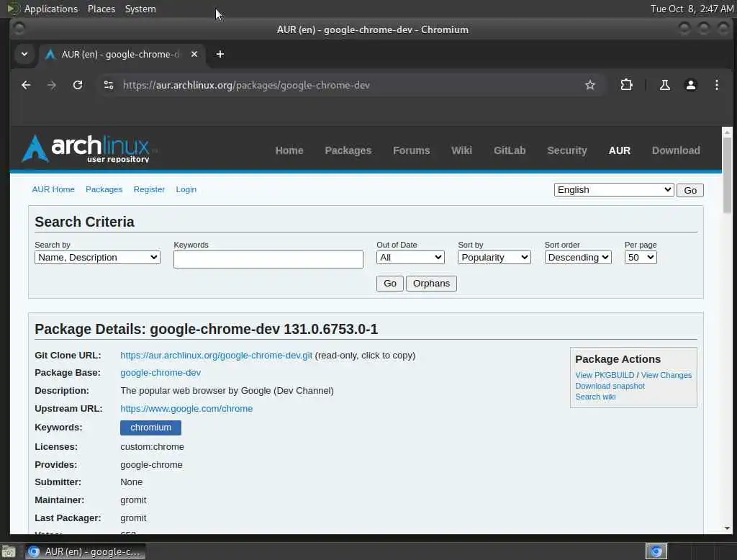
Task: Open the Wiki navigation link
Action: click(461, 150)
